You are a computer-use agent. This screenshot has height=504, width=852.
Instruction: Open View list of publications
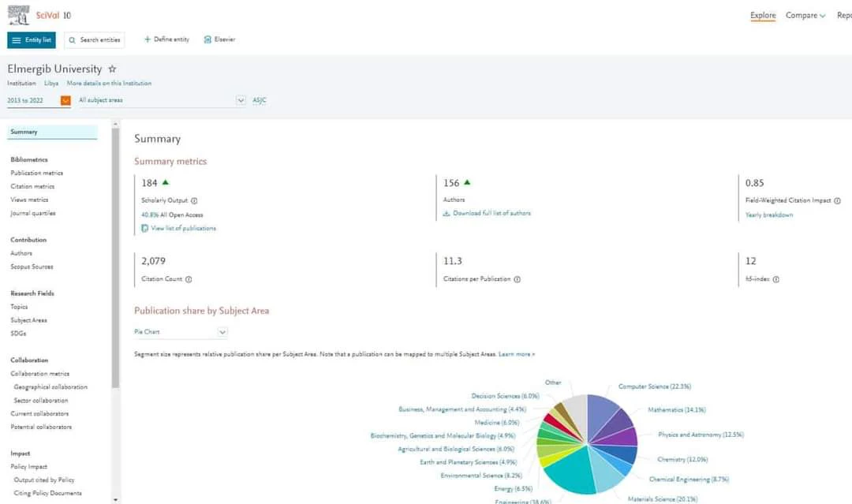tap(184, 229)
